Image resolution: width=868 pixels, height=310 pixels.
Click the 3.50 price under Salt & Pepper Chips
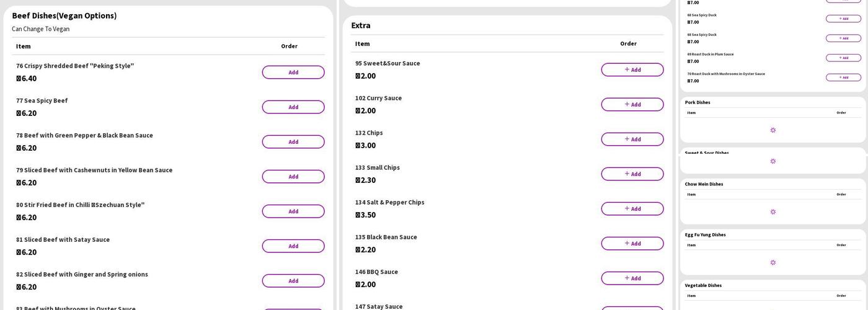pos(366,215)
